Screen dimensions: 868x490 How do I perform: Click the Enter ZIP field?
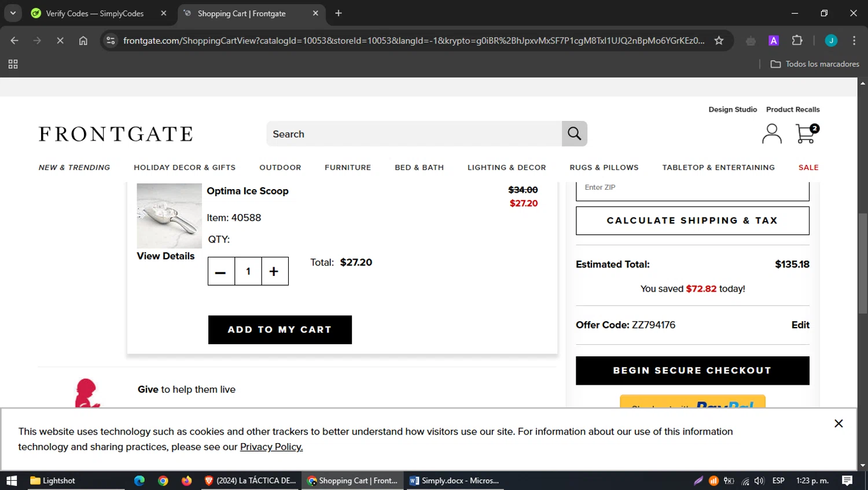692,190
